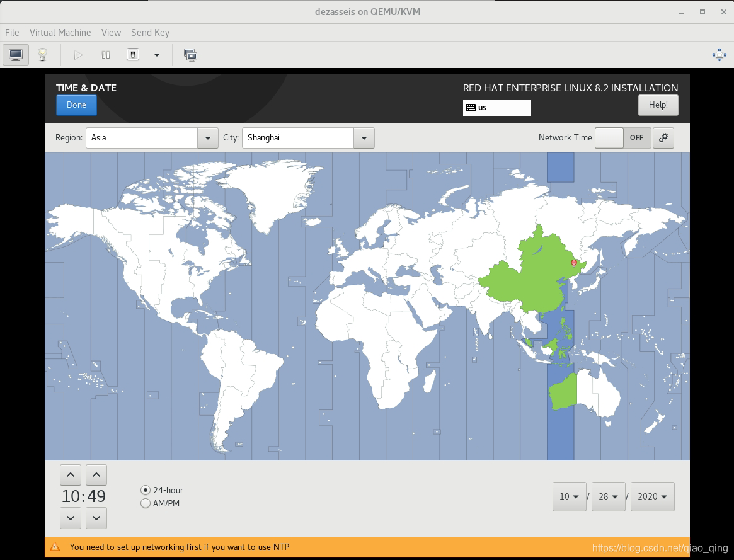This screenshot has width=734, height=560.
Task: Shut down the virtual machine power icon
Action: click(133, 55)
